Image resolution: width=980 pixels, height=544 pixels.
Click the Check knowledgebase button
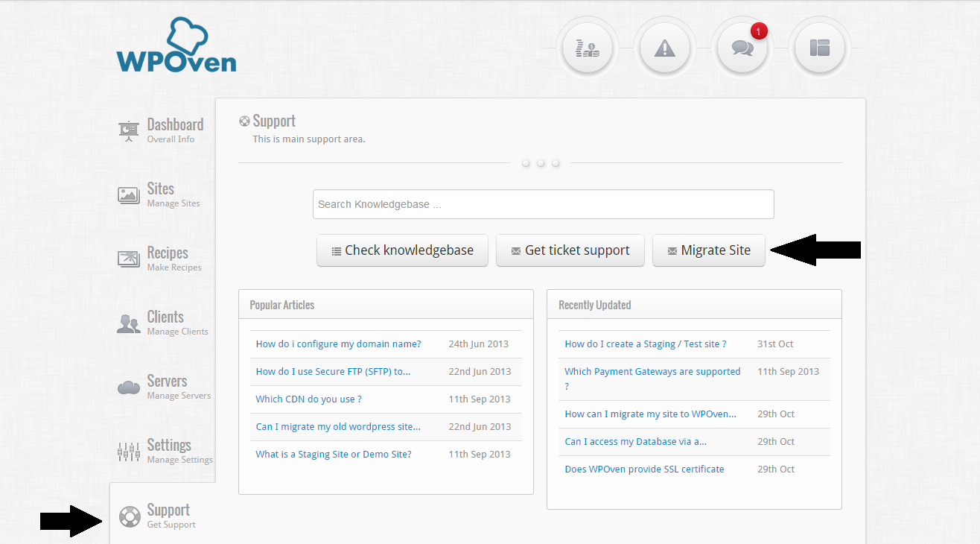402,250
